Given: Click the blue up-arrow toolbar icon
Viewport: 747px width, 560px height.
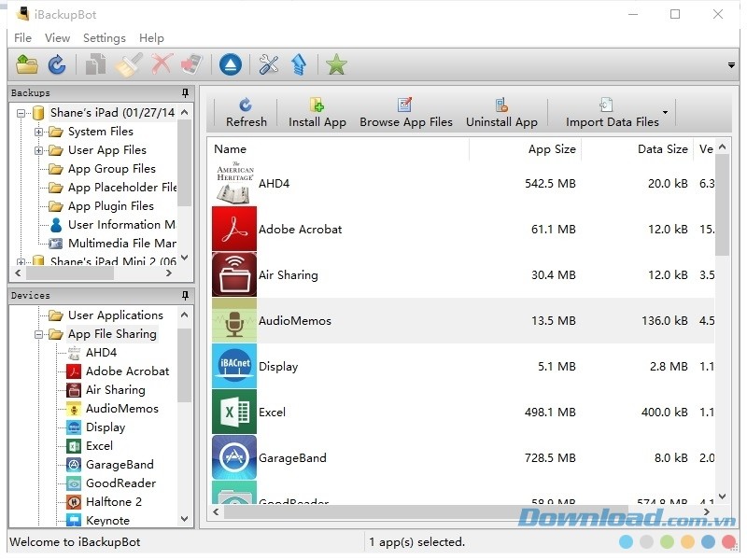Looking at the screenshot, I should [x=299, y=64].
